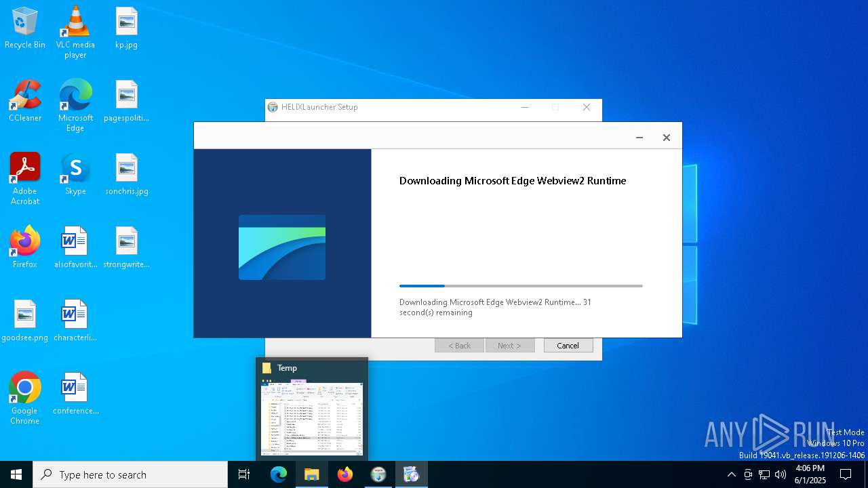Click the Edge Webview2 logo image
Screen dimensions: 868x488
click(282, 247)
